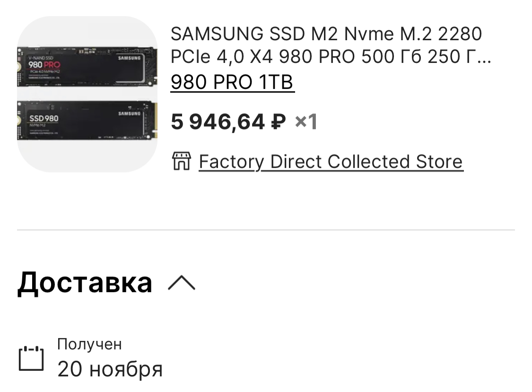Click the calendar icon next to Получен

31,358
